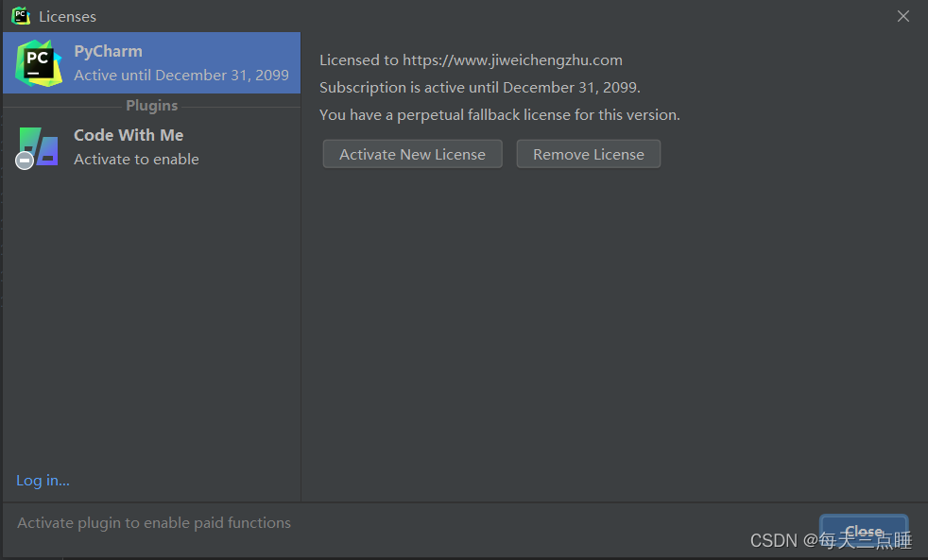Click the Close button at bottom
The height and width of the screenshot is (560, 928).
864,531
